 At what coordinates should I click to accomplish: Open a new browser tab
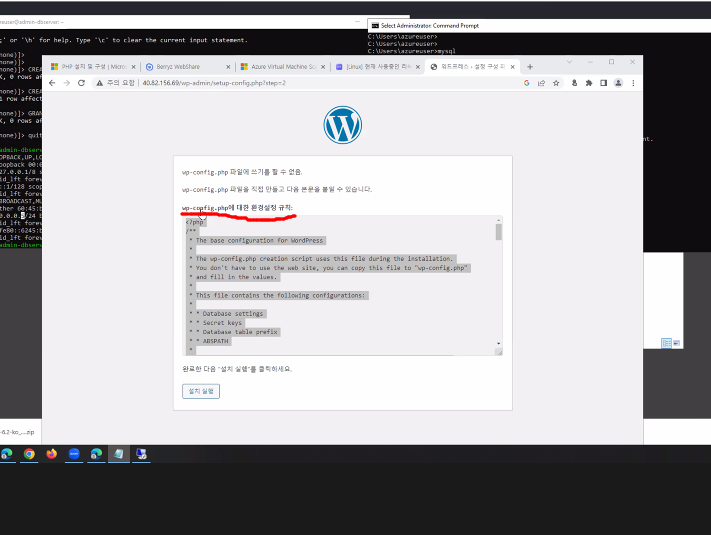(x=530, y=67)
